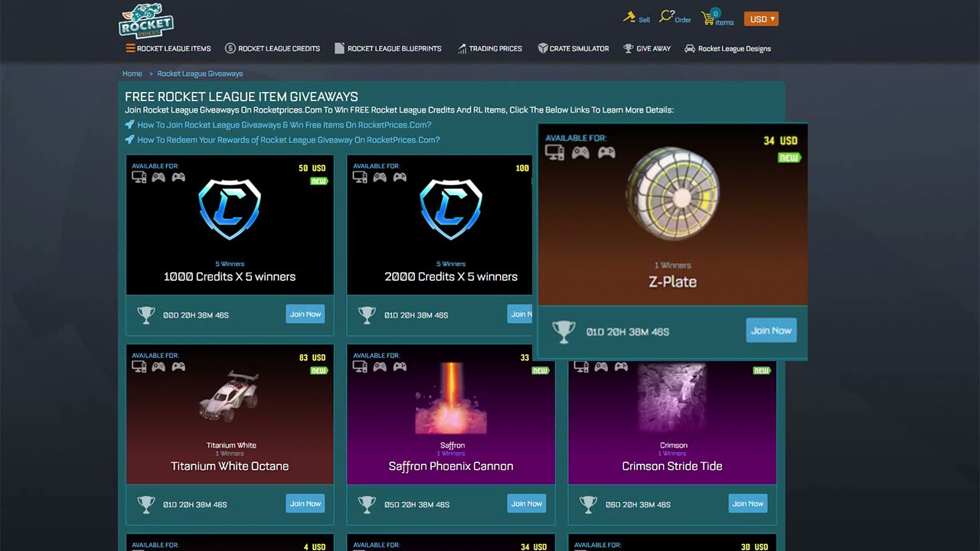Click the PC platform icon on Z-Plate card
Viewport: 980px width, 551px height.
coord(555,152)
